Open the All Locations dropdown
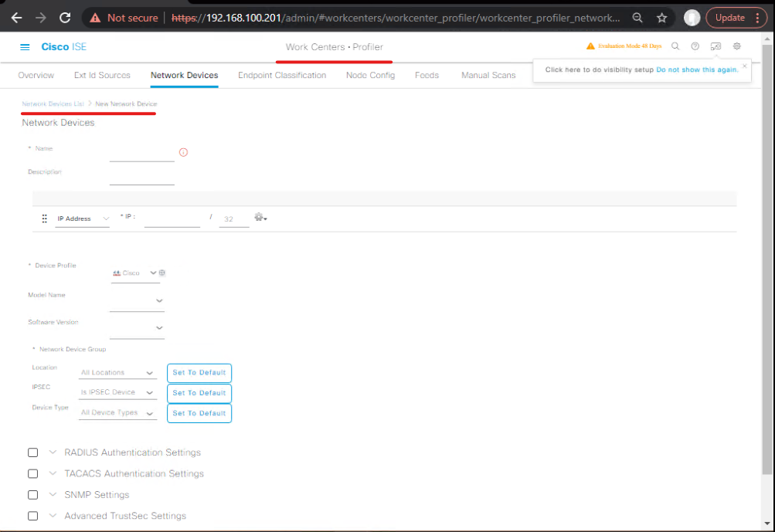This screenshot has height=532, width=775. tap(117, 373)
